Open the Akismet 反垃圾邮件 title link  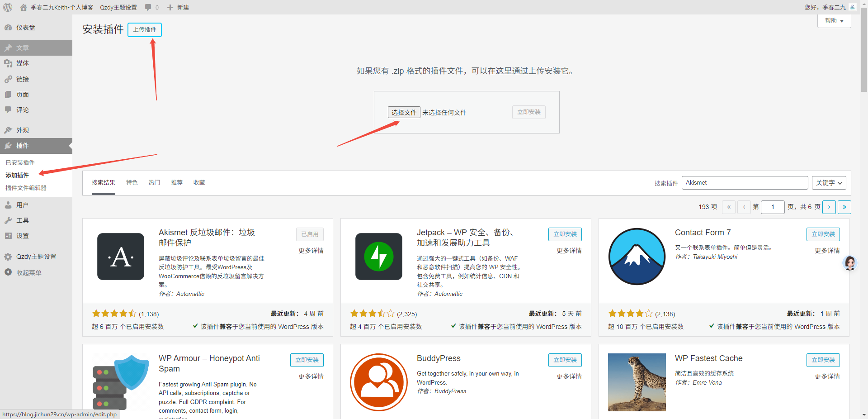[x=207, y=238]
